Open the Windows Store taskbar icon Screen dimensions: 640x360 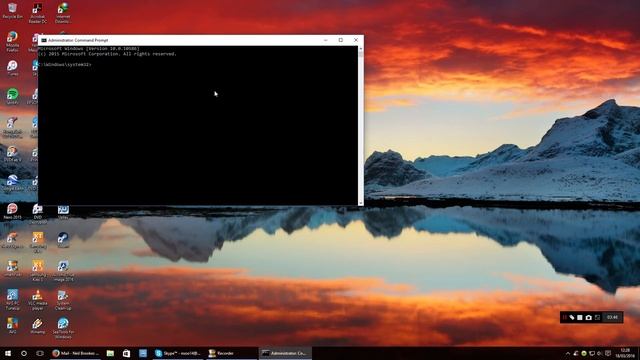click(x=127, y=353)
